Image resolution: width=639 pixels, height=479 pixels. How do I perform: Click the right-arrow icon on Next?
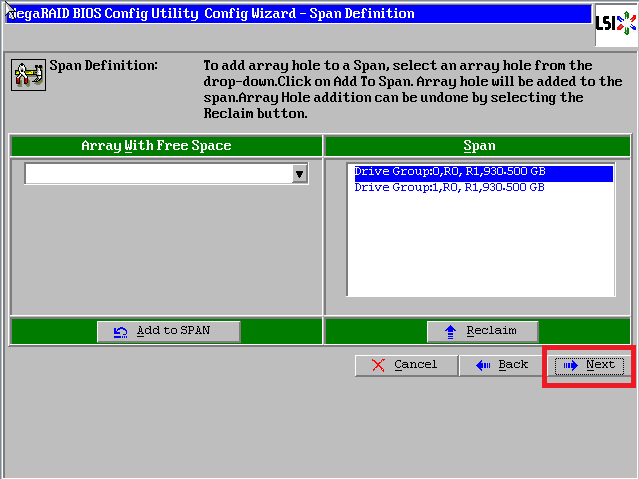coord(570,365)
